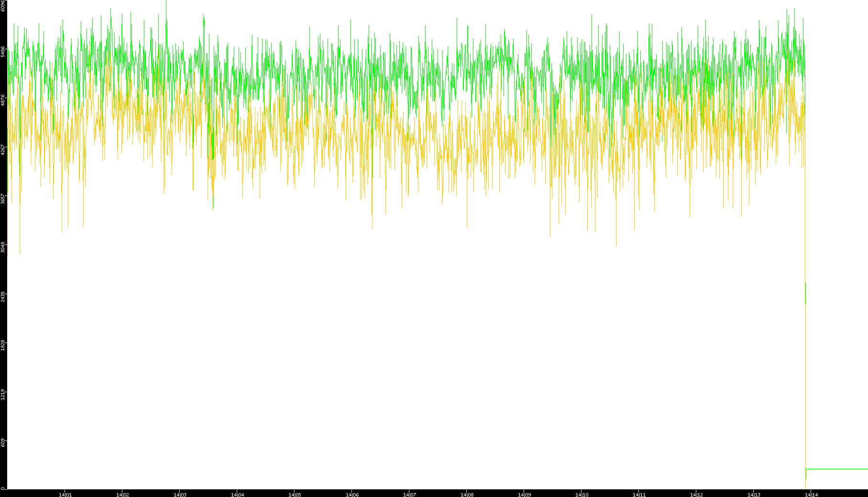Click the 609 value axis label
Viewport: 868px width, 497px height.
pyautogui.click(x=3, y=442)
